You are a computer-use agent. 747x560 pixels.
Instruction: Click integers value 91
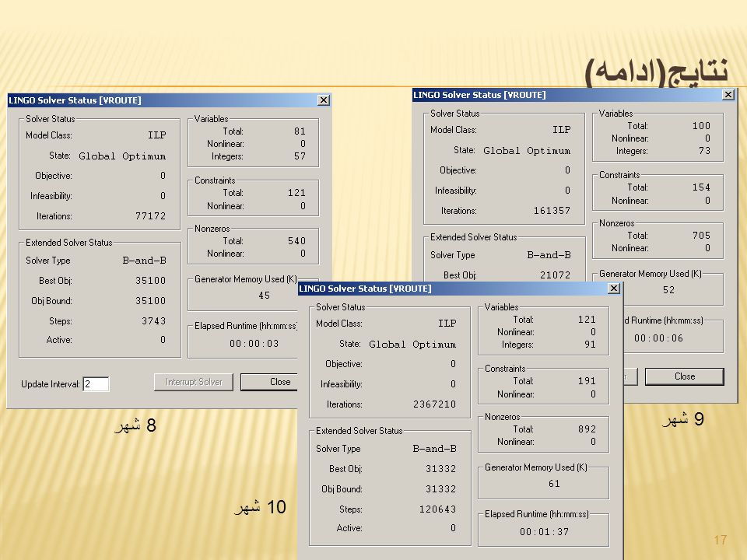591,344
